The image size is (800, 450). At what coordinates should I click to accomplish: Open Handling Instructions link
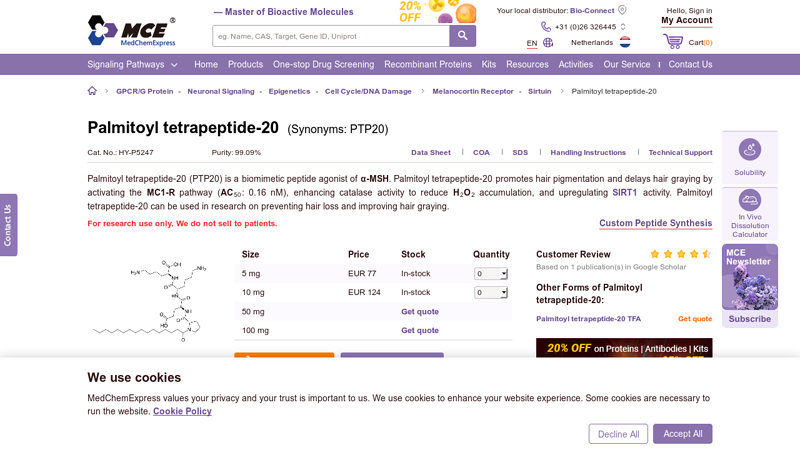pos(588,153)
